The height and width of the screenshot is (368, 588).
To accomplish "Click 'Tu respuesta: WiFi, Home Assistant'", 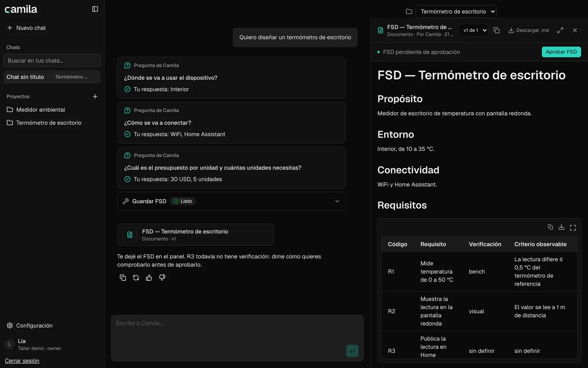I will click(x=179, y=134).
